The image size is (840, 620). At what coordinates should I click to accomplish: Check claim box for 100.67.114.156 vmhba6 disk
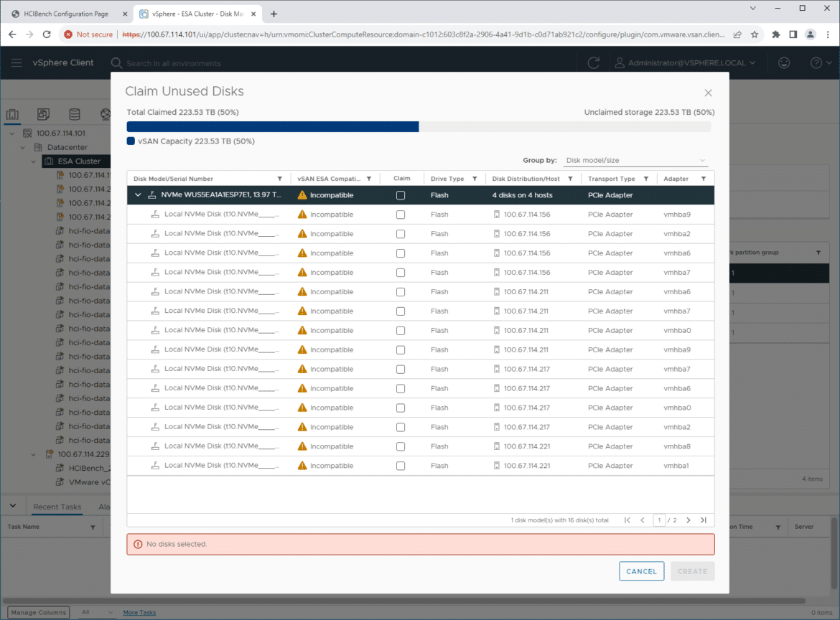click(x=400, y=253)
